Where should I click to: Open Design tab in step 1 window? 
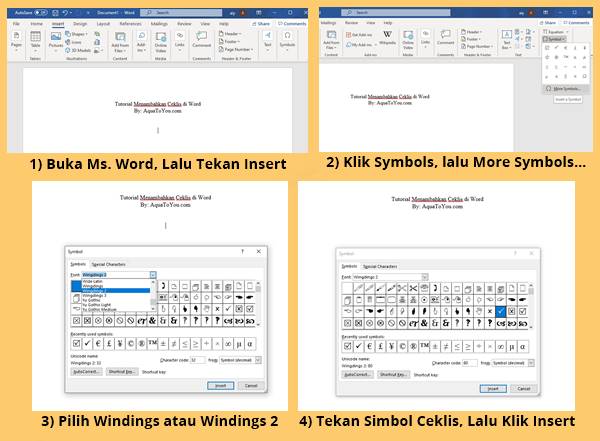[80, 24]
